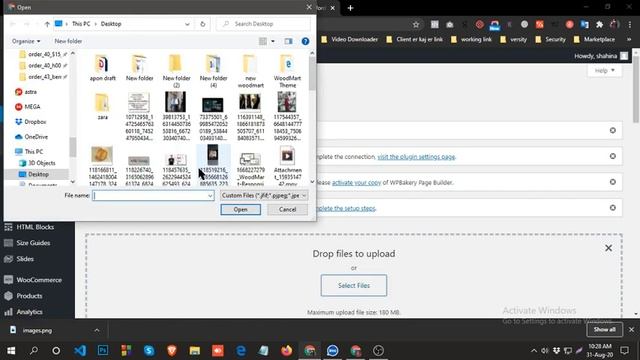Open Skype from the taskbar
Screen dimensions: 640x360
point(149,351)
